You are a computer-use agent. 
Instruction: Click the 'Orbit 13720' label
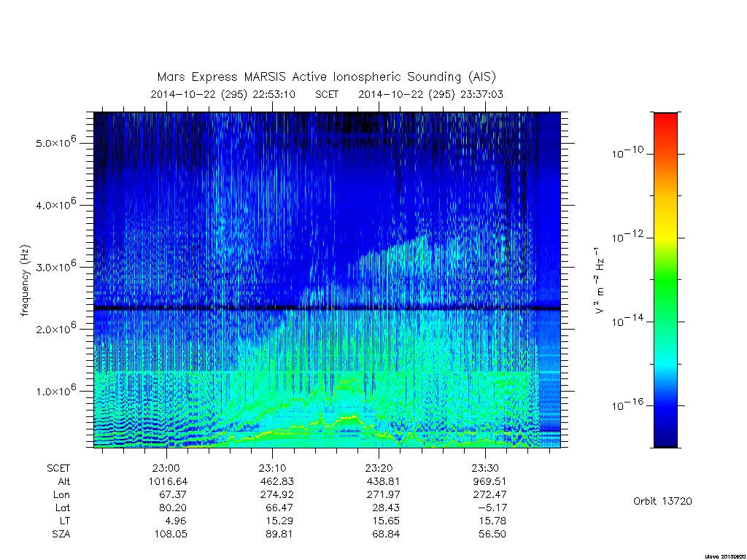(x=662, y=502)
